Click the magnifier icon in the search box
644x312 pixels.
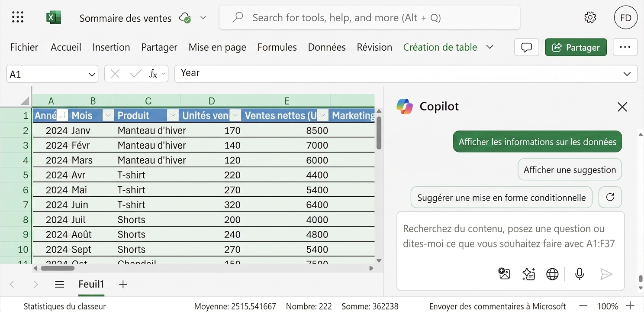(238, 17)
